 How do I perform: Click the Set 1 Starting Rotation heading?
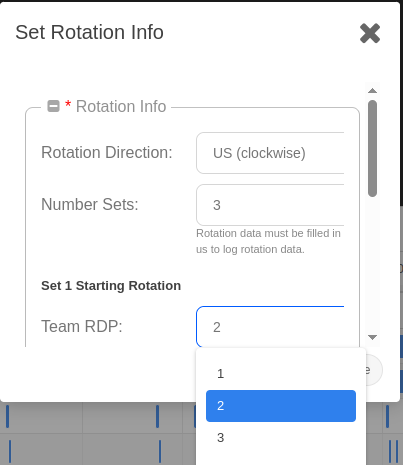click(x=111, y=286)
